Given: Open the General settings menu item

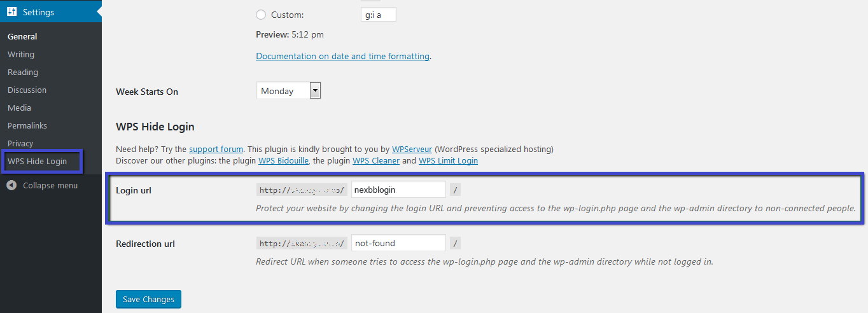Looking at the screenshot, I should [22, 36].
